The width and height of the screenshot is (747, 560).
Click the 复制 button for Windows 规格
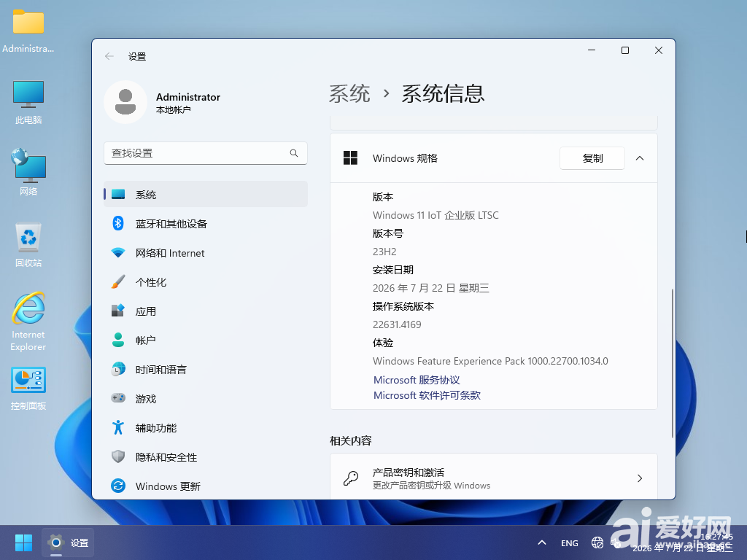[592, 158]
